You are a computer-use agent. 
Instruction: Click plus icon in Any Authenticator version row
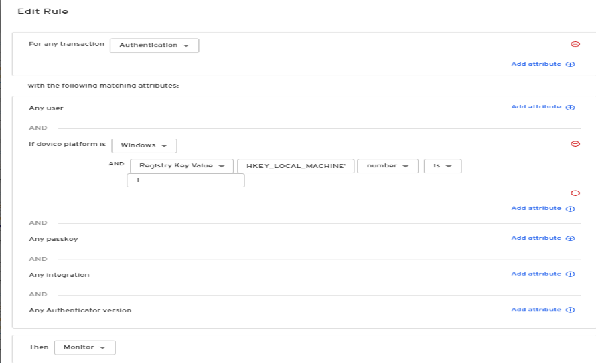[x=571, y=310]
